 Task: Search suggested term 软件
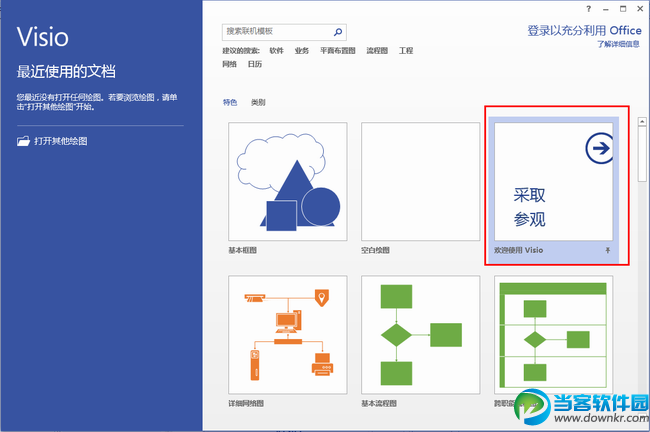point(276,51)
